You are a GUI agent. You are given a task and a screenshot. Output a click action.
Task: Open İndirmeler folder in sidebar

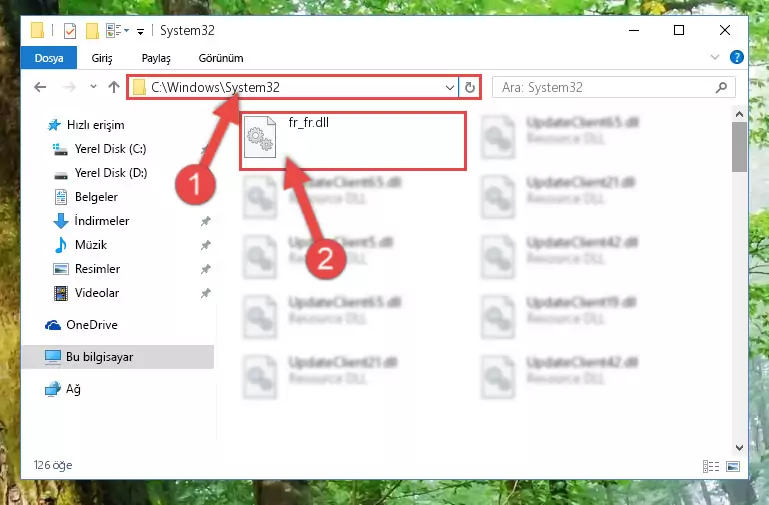point(102,221)
